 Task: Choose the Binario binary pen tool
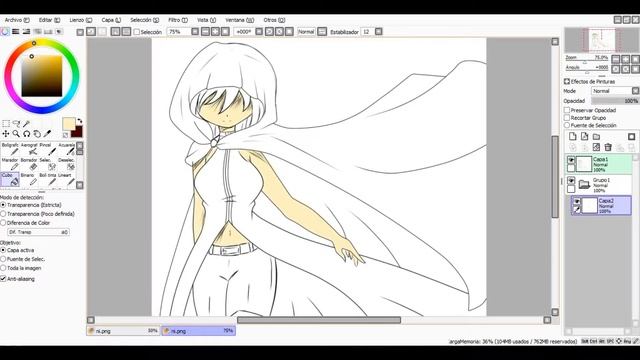(29, 180)
